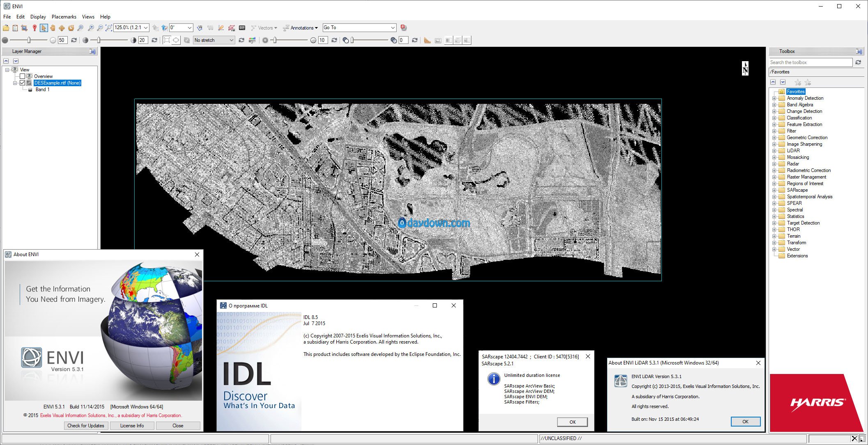
Task: Detach the Toolbox panel
Action: pyautogui.click(x=859, y=51)
